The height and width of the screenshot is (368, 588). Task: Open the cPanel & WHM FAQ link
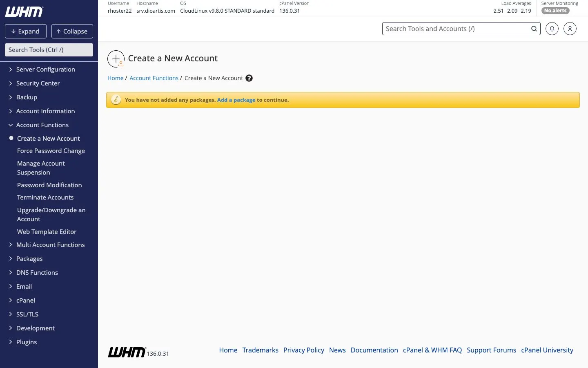coord(432,350)
